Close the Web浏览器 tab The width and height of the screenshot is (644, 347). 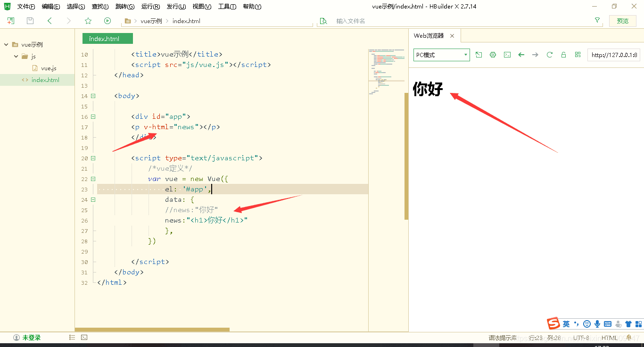click(452, 36)
